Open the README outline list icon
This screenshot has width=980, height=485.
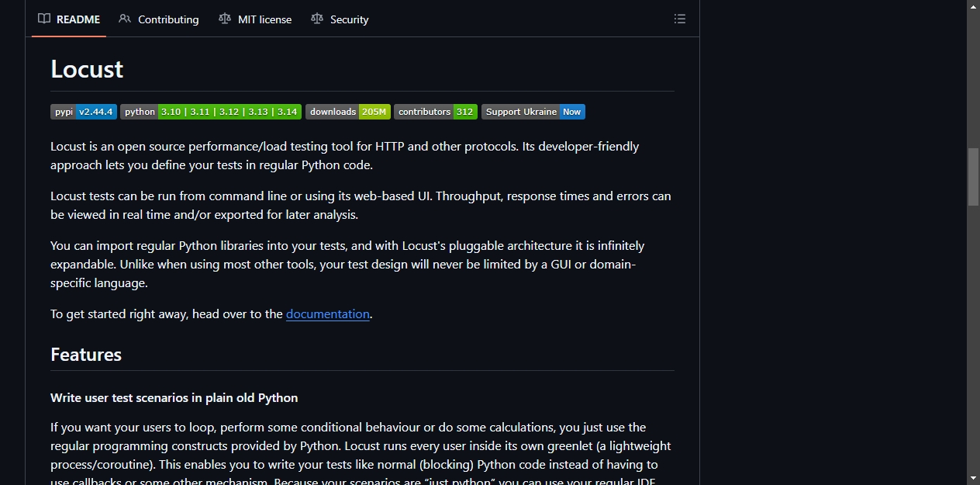(x=680, y=19)
